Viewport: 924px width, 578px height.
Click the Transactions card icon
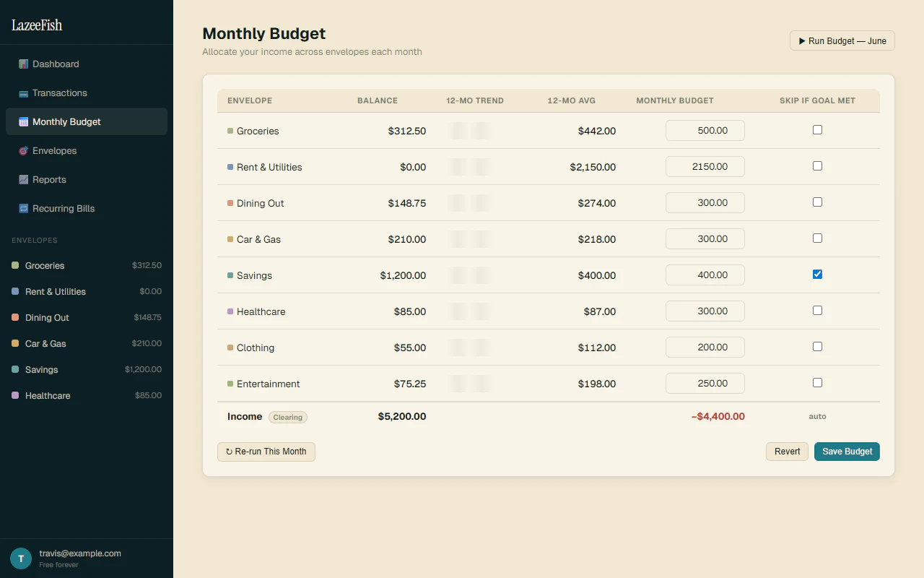point(24,93)
